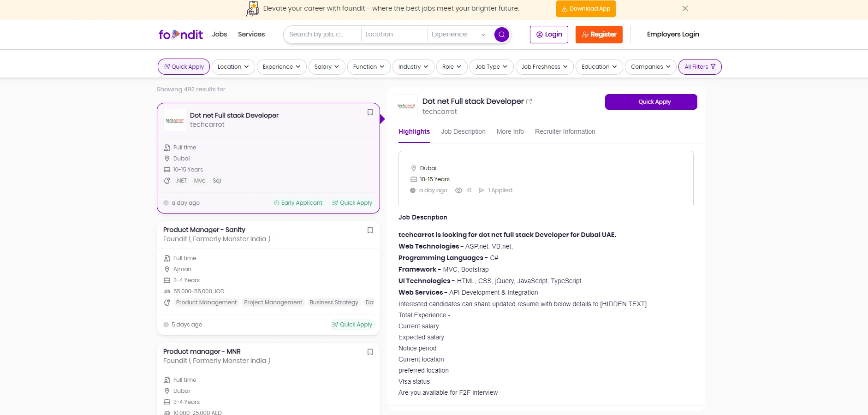The height and width of the screenshot is (415, 868).
Task: Open the Experience filter dropdown chip
Action: pyautogui.click(x=281, y=67)
